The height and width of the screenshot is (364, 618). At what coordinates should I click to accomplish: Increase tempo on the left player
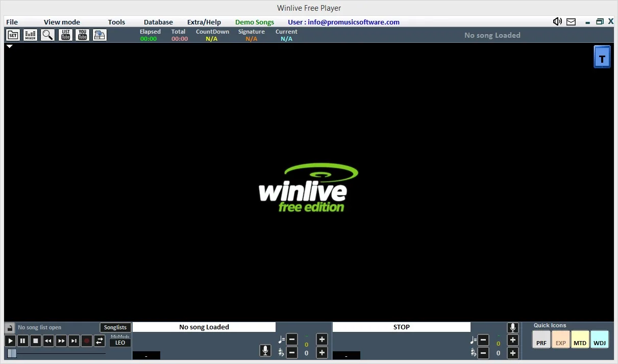(322, 340)
